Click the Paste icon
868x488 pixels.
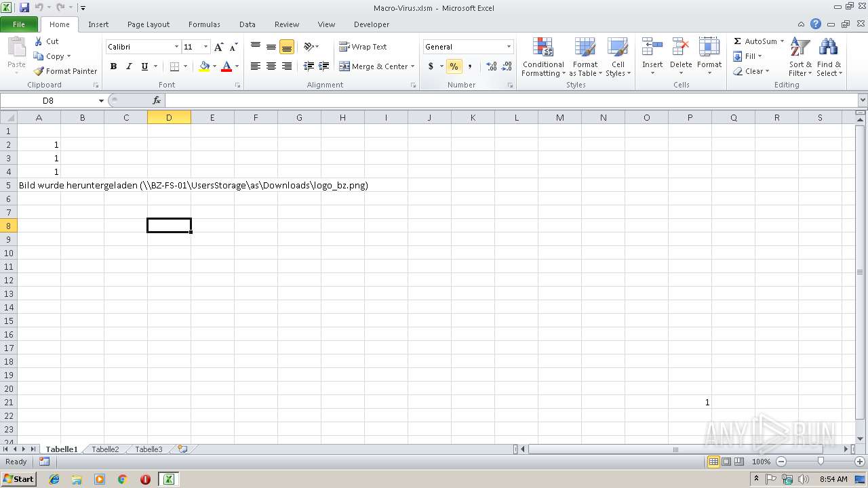(x=16, y=47)
